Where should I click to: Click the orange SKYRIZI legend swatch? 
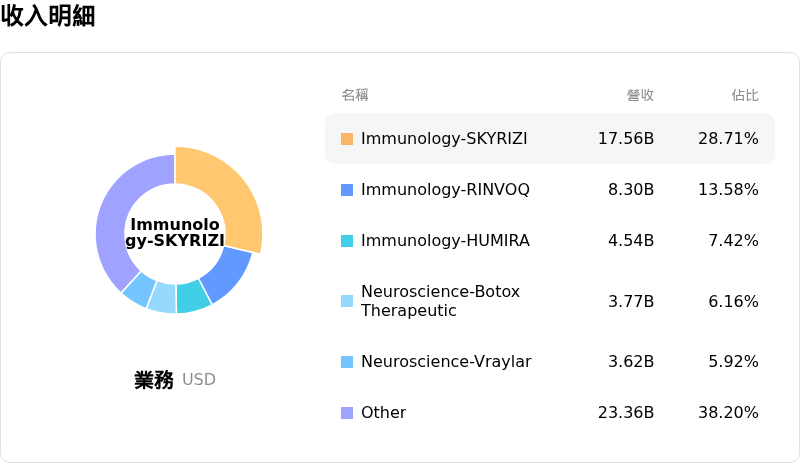pyautogui.click(x=347, y=139)
